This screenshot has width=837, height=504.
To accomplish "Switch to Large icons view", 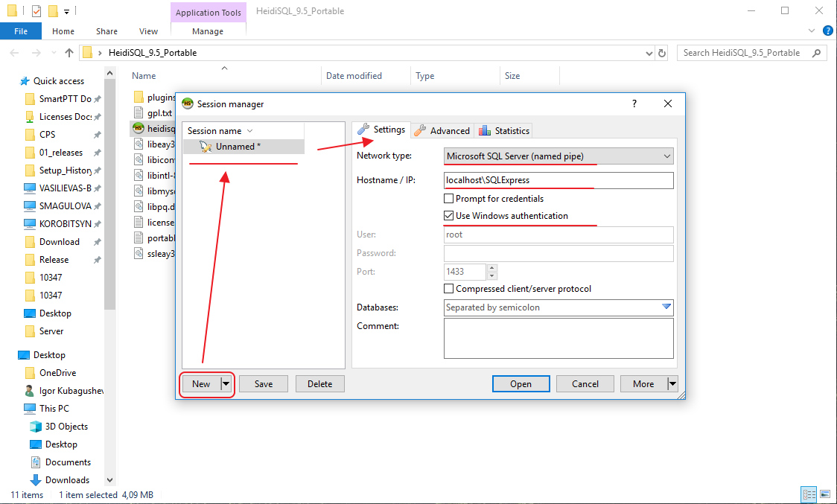I will point(825,494).
